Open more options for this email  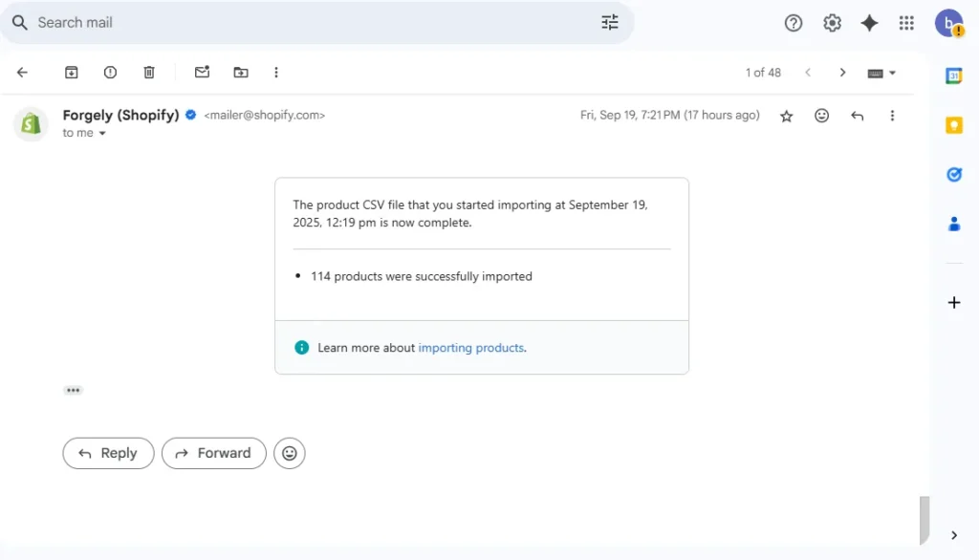tap(892, 115)
